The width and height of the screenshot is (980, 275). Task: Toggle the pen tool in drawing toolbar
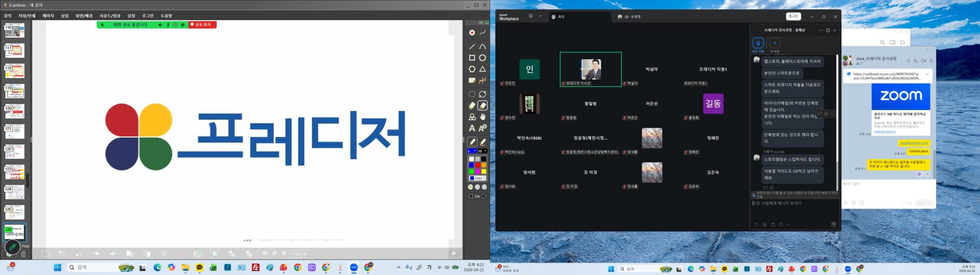[472, 142]
